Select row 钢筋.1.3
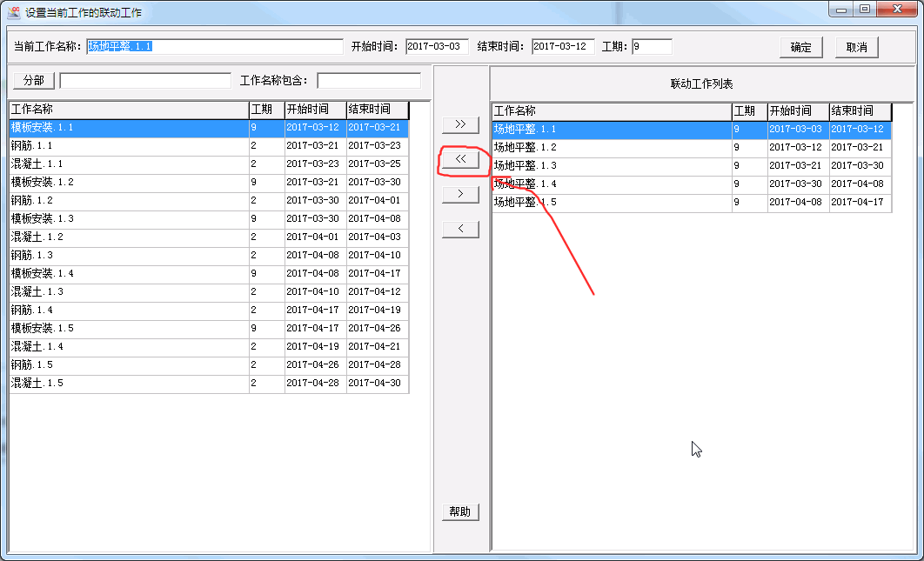This screenshot has width=924, height=561. 209,256
